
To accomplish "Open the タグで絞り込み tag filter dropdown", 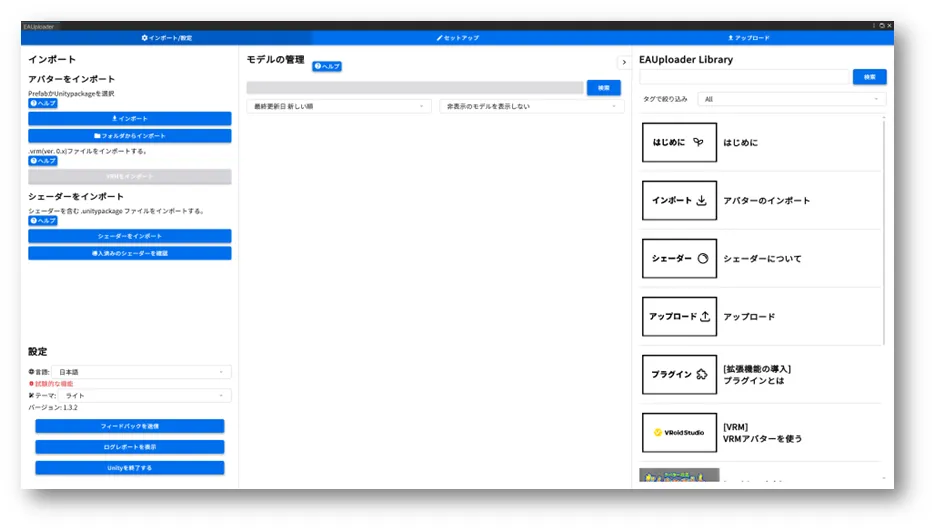I will (792, 99).
